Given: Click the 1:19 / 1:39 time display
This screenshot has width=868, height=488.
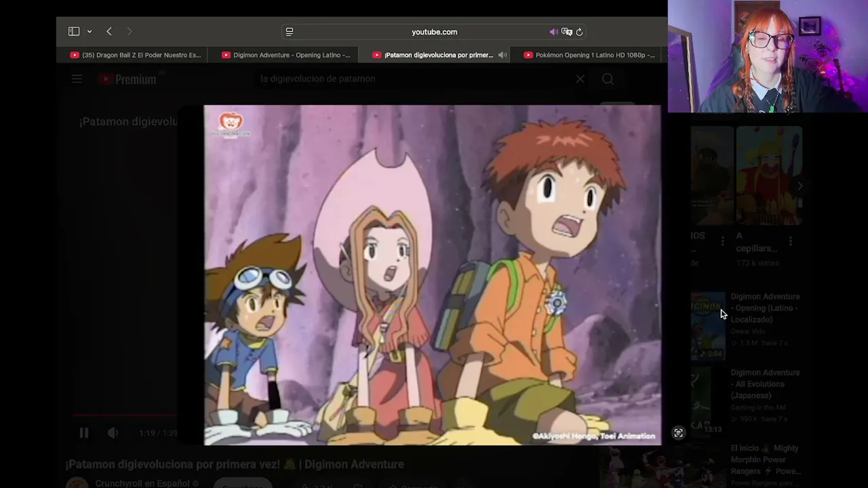Looking at the screenshot, I should click(158, 433).
